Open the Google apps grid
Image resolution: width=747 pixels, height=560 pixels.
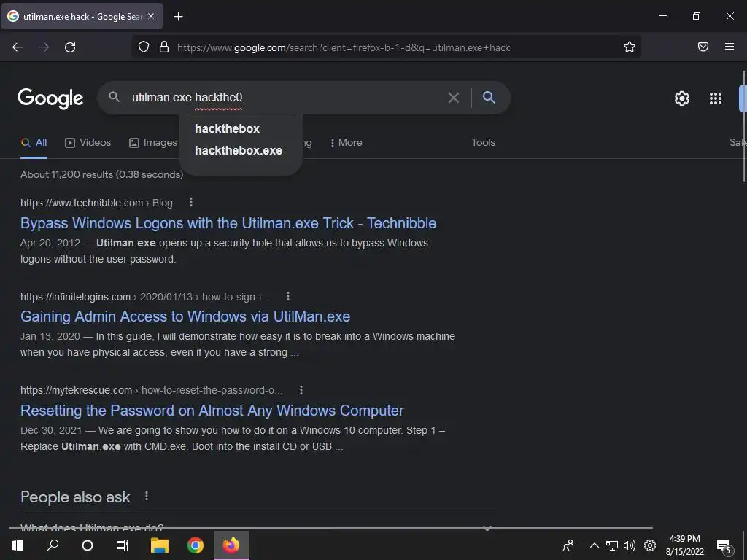pyautogui.click(x=716, y=98)
